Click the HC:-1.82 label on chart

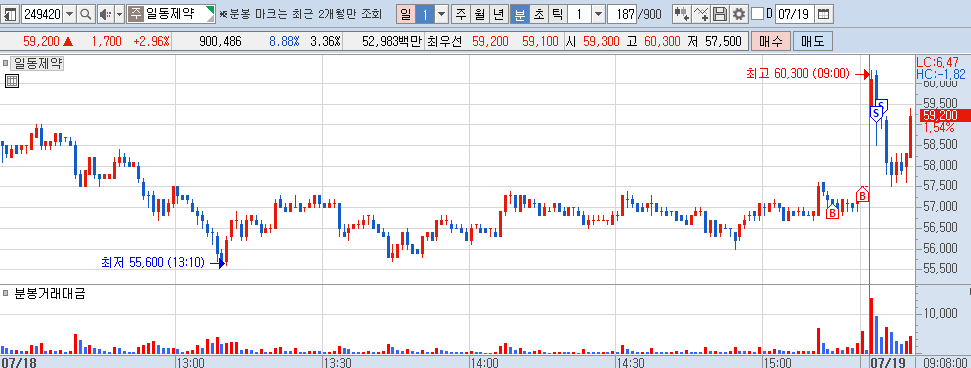[x=941, y=74]
